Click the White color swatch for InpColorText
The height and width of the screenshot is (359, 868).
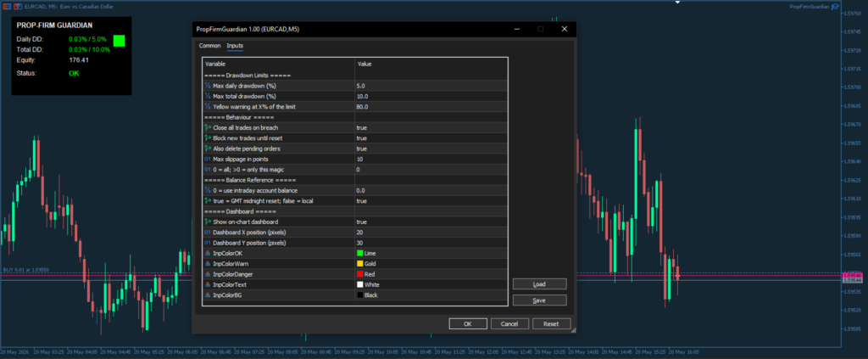point(359,285)
